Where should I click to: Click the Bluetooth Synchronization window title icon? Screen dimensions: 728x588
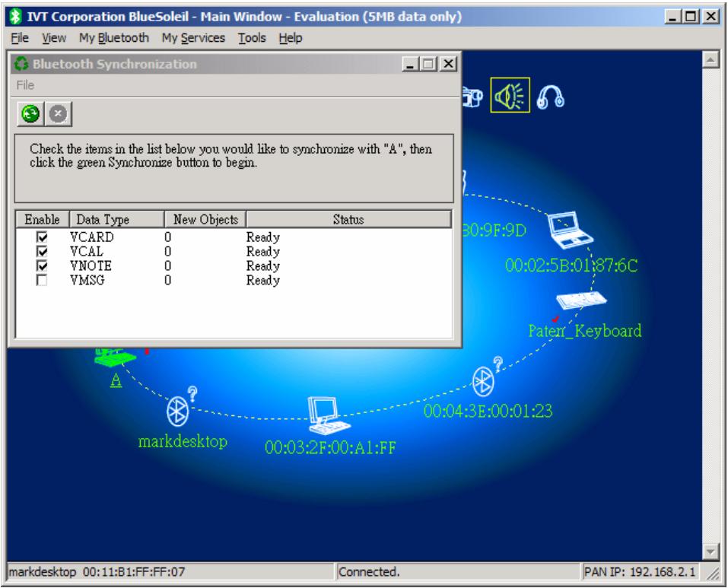pos(21,64)
